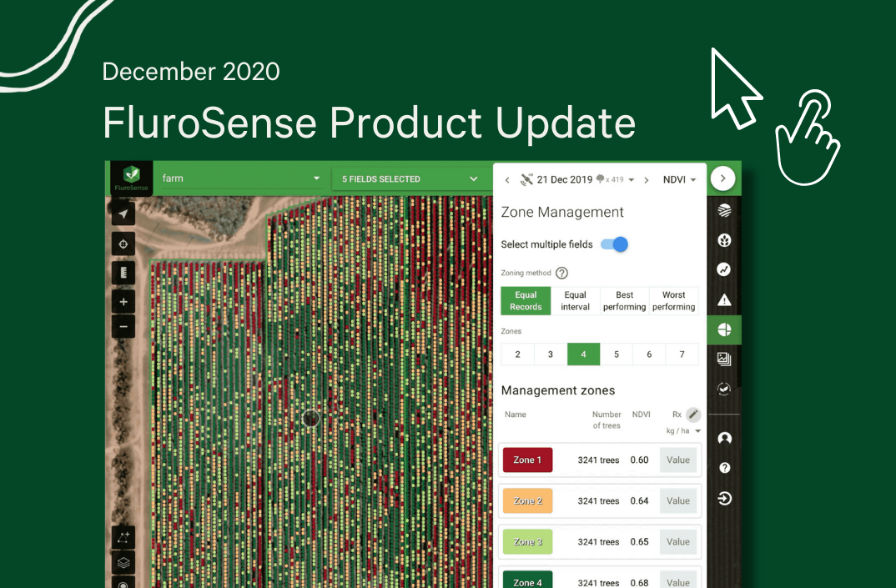Open the 21 Dec 2019 date dropdown

[x=586, y=179]
